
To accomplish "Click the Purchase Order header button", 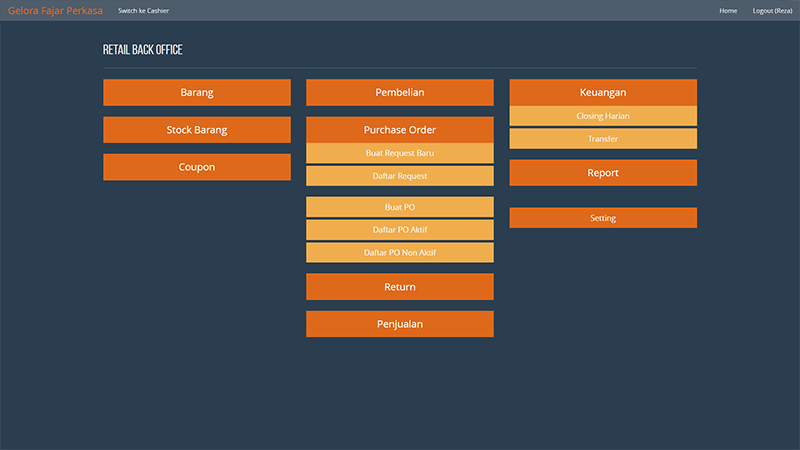I will tap(400, 130).
